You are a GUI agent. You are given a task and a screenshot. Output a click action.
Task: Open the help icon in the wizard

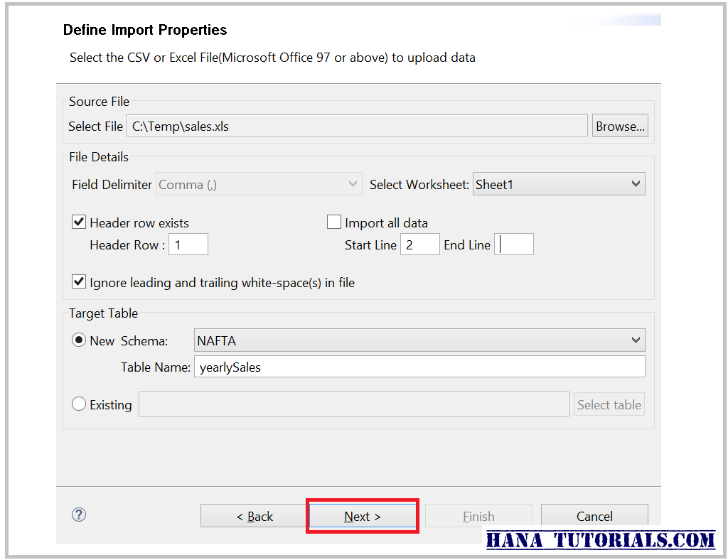coord(78,515)
